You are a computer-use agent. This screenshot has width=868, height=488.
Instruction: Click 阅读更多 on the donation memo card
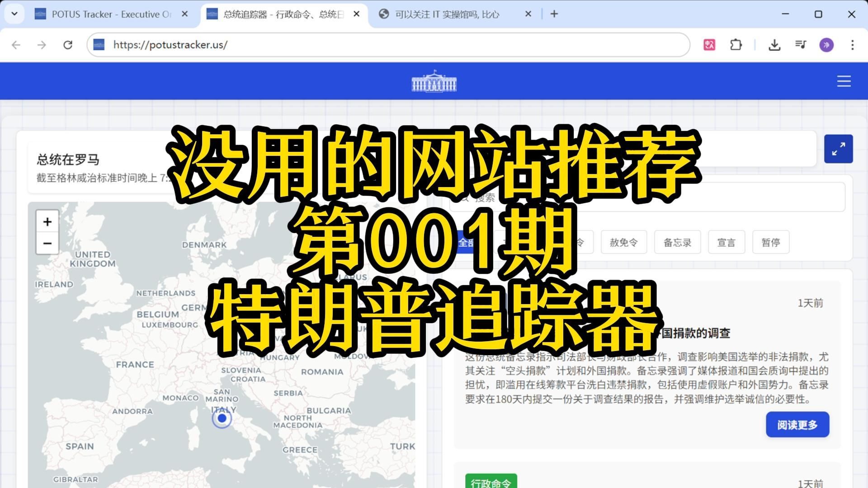(797, 425)
